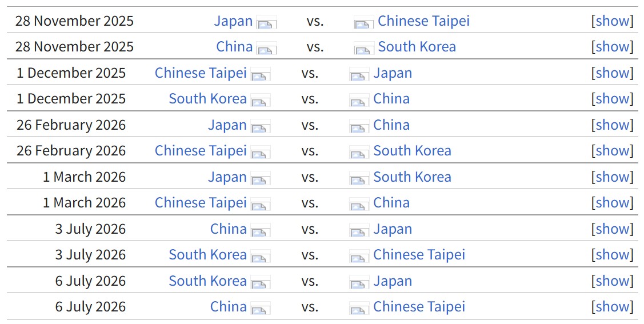Open Japan link in 26 February home column
644x324 pixels.
coord(227,125)
